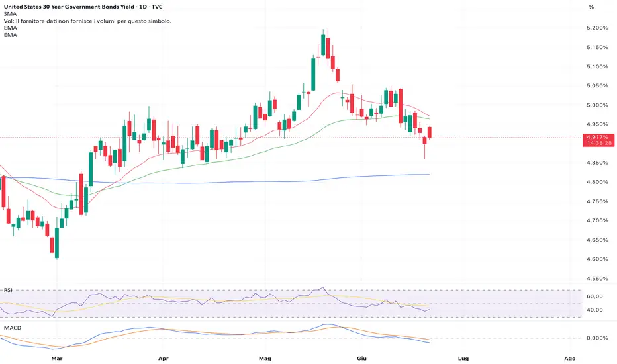Screen dimensions: 617x364
Task: Click the RSI 60,00 scale value
Action: (x=594, y=296)
